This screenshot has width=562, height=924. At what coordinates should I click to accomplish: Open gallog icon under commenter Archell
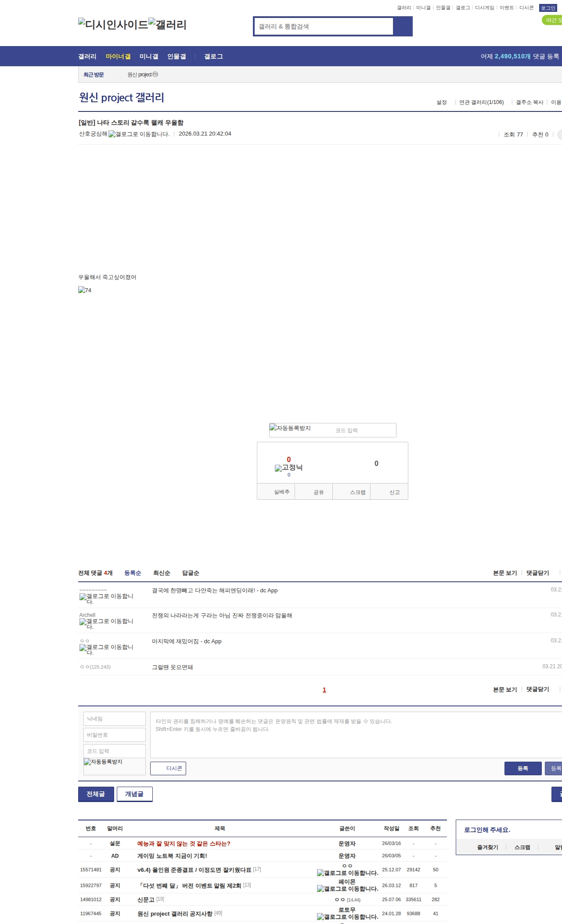(x=106, y=623)
